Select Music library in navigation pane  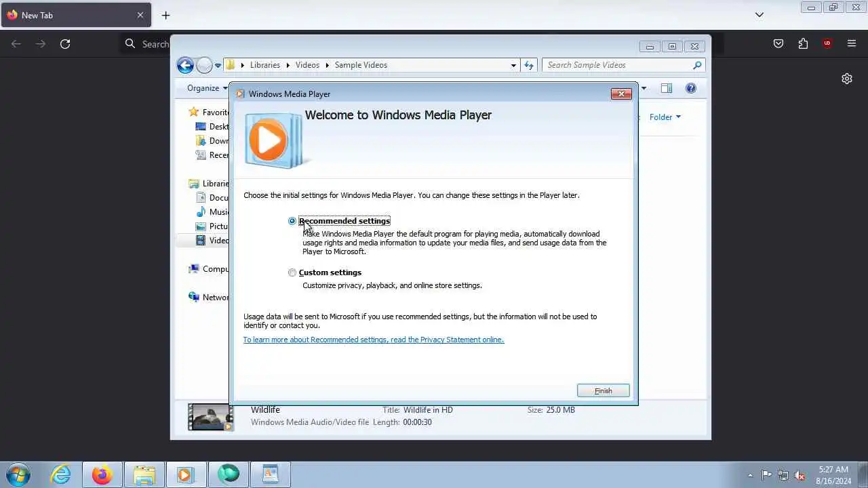click(x=212, y=212)
